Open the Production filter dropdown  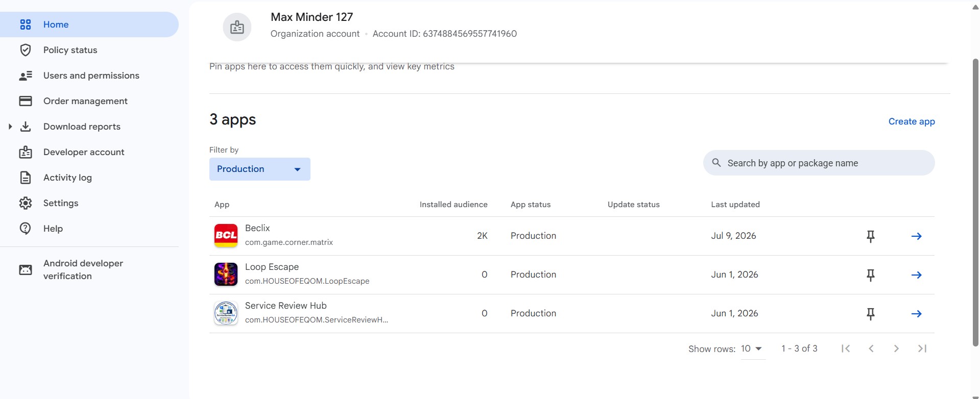(x=260, y=169)
